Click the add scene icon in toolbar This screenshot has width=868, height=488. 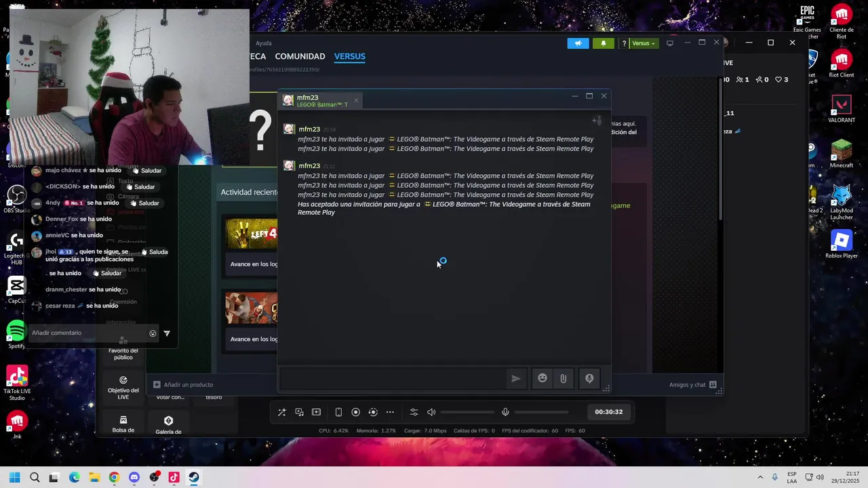pyautogui.click(x=316, y=412)
